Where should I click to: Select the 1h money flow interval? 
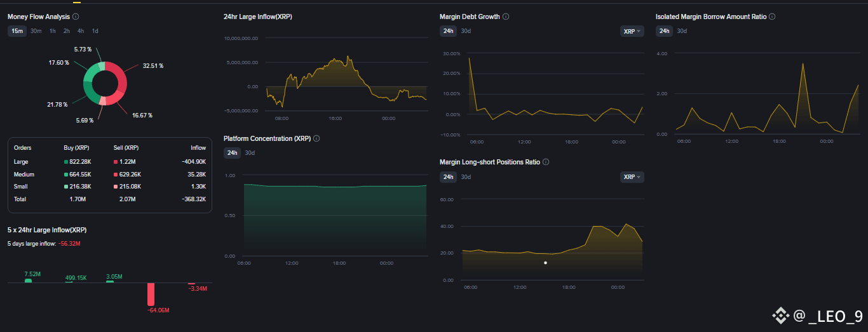pos(52,31)
